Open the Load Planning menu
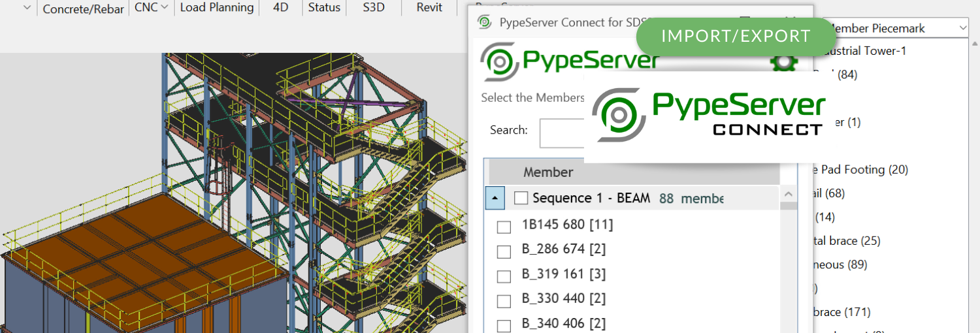The height and width of the screenshot is (333, 980). 216,8
